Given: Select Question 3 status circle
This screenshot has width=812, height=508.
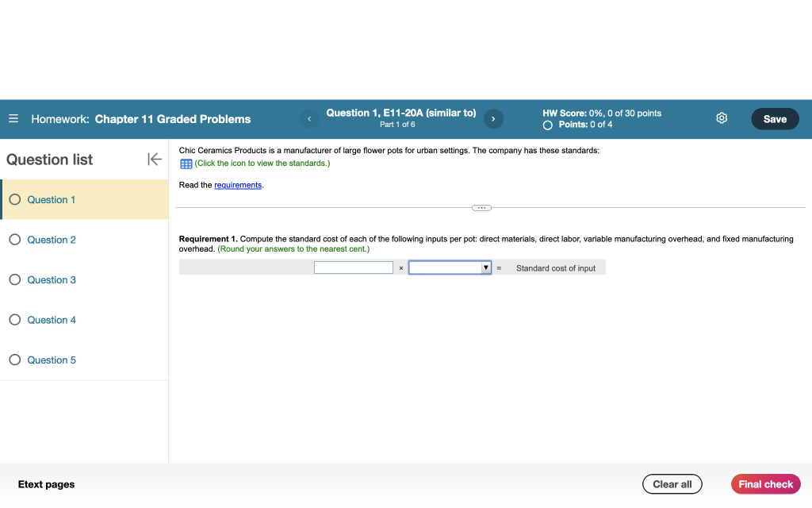Looking at the screenshot, I should [x=15, y=280].
